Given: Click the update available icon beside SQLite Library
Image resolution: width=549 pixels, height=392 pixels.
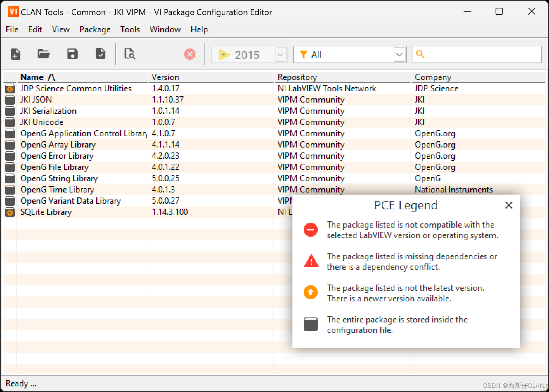Looking at the screenshot, I should [x=9, y=212].
